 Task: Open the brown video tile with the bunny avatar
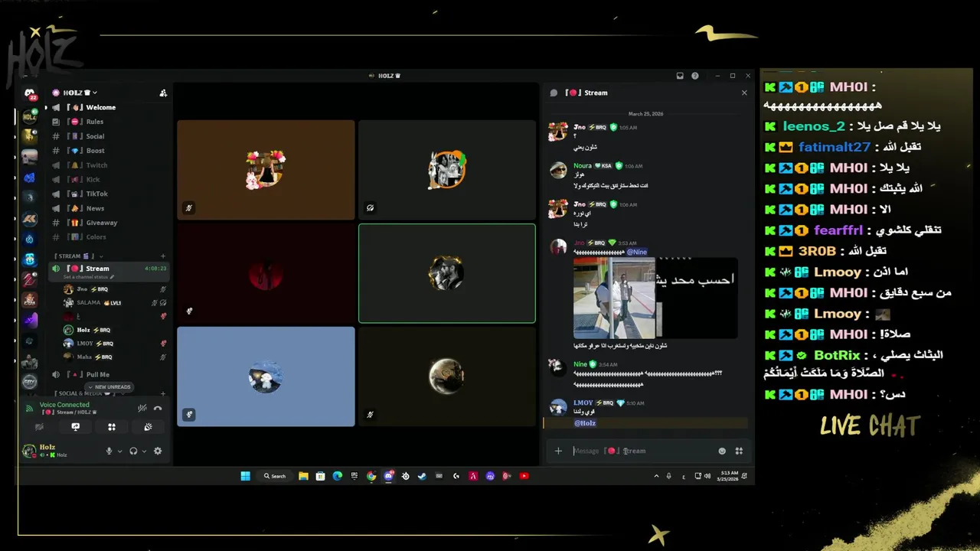coord(266,170)
